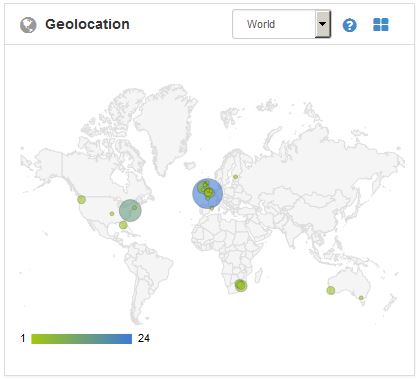The height and width of the screenshot is (380, 419).
Task: Click the dropdown arrow next to World
Action: click(323, 24)
